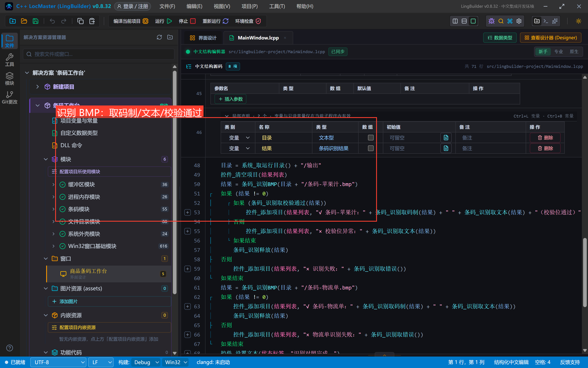Click the magnifier search icon in top toolbar

[x=501, y=21]
